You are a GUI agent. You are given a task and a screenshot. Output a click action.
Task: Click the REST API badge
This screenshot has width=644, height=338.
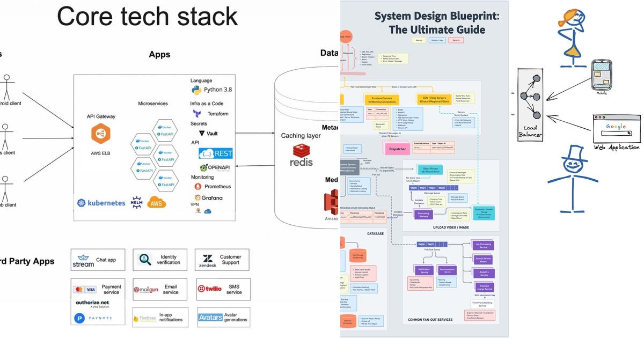[217, 153]
